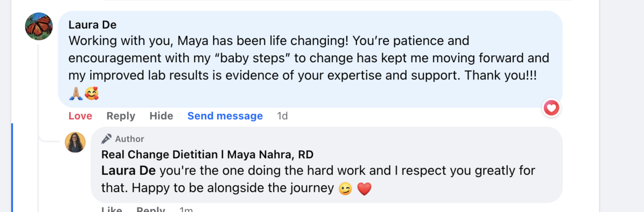The width and height of the screenshot is (644, 212).
Task: Reply under Maya Nahra's response
Action: (x=151, y=209)
